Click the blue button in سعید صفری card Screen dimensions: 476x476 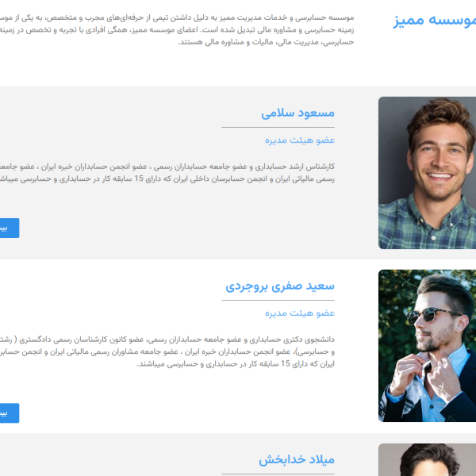(x=10, y=413)
